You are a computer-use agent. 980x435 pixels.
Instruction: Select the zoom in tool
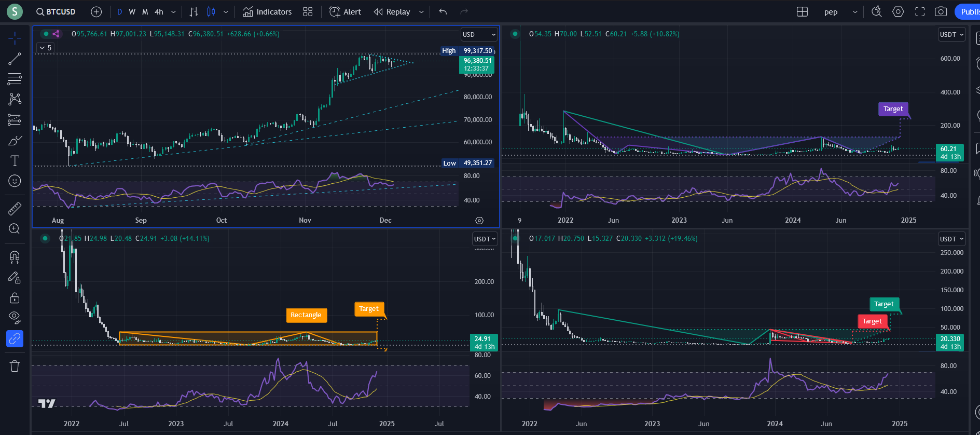15,229
